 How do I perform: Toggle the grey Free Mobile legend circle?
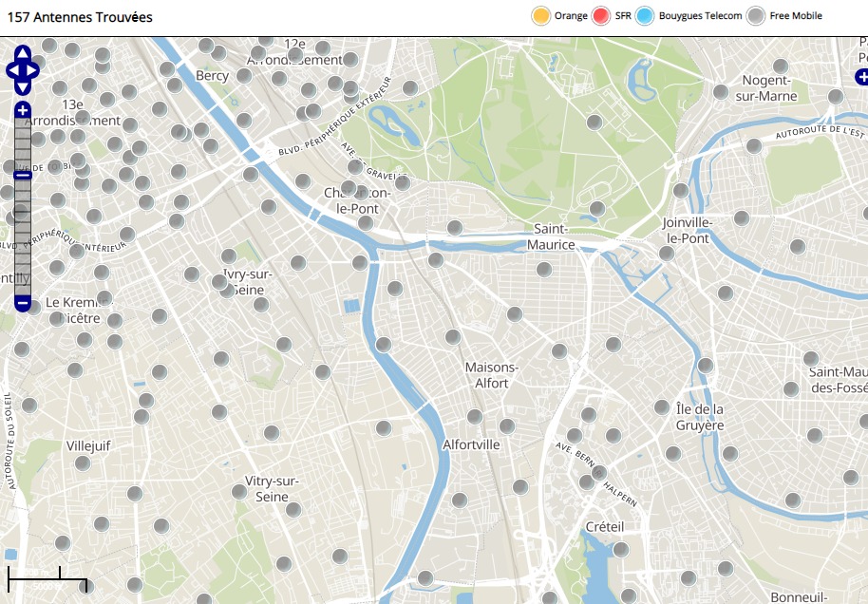755,16
